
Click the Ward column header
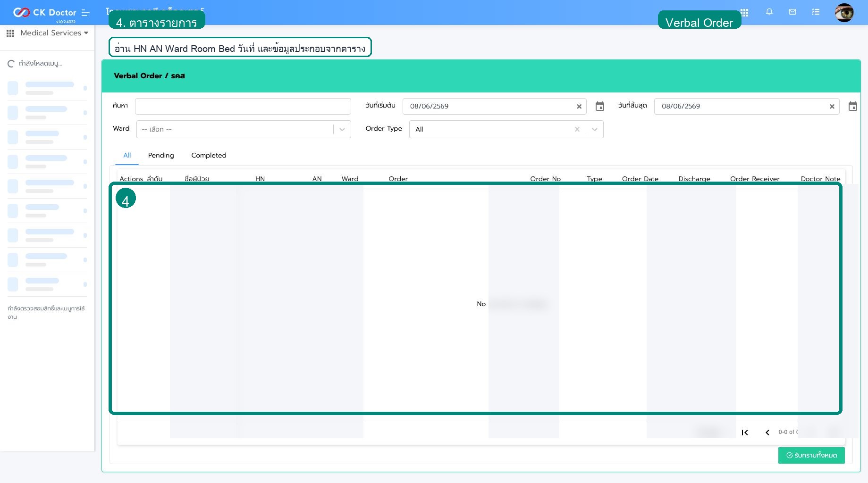(350, 179)
